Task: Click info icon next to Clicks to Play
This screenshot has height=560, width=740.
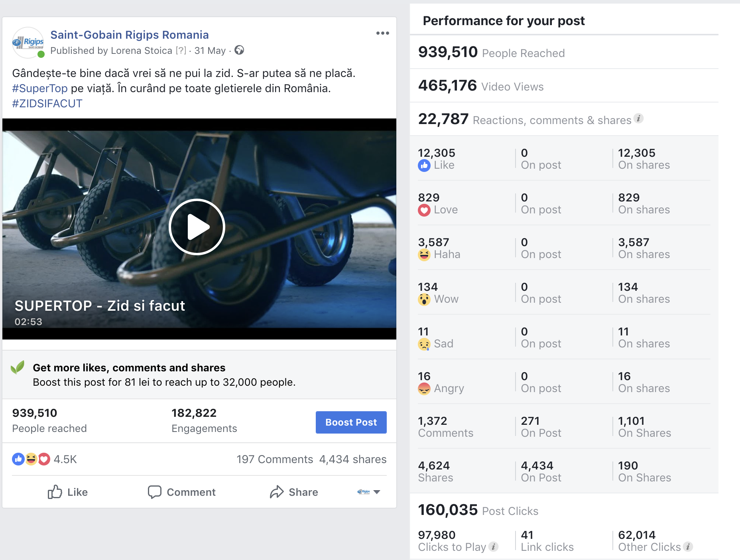Action: [x=494, y=547]
